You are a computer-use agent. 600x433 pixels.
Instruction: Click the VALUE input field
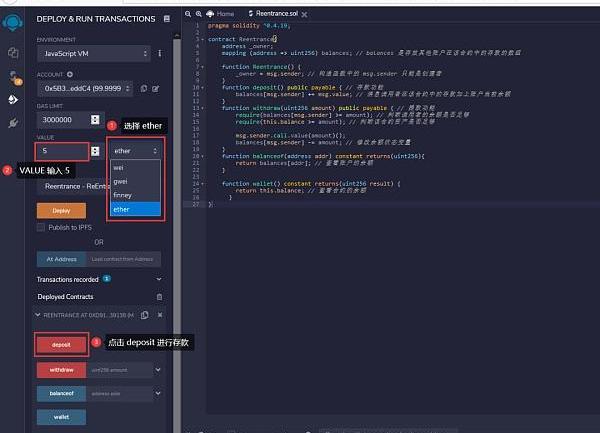[x=61, y=151]
